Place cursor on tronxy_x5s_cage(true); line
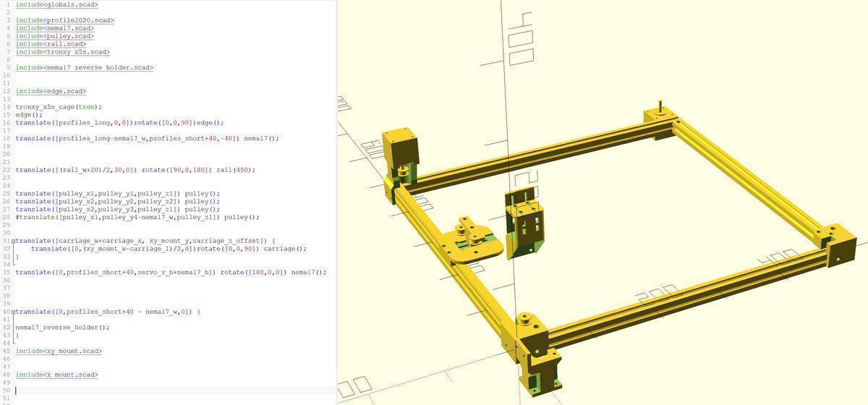This screenshot has height=405, width=868. (x=59, y=107)
